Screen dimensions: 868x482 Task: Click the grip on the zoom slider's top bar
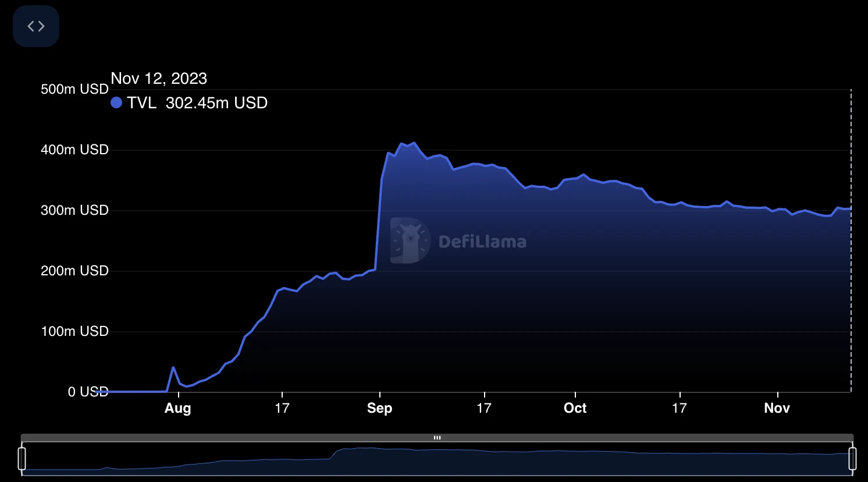tap(437, 438)
